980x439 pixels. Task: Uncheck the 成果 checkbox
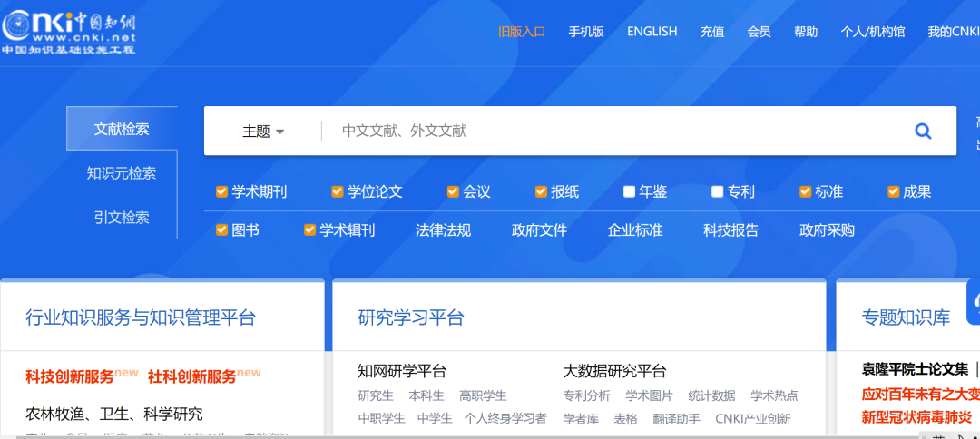894,191
